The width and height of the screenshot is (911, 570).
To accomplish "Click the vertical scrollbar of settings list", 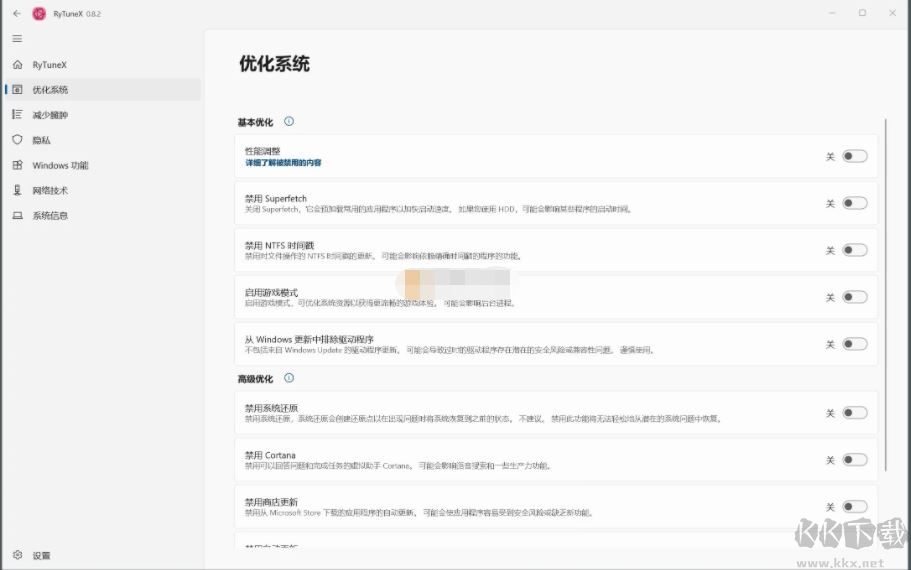I will [885, 295].
